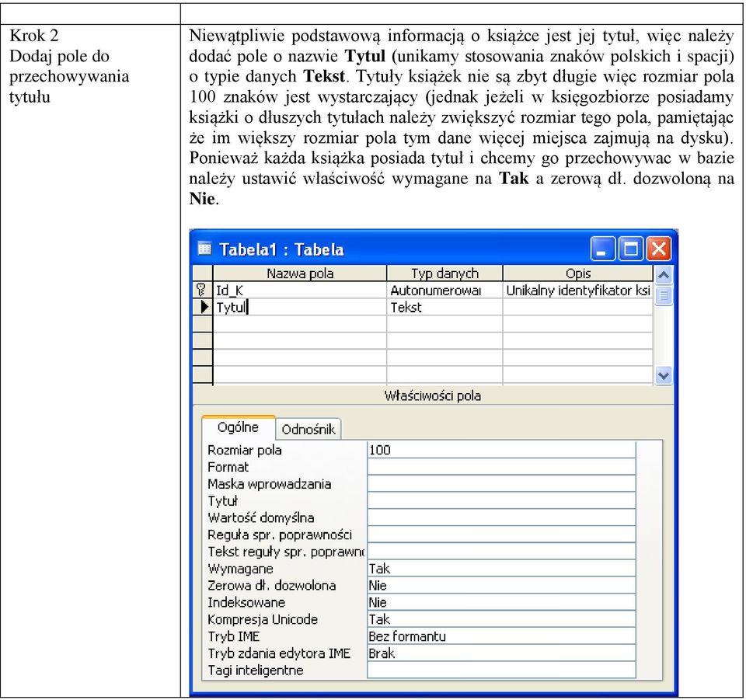Click the Wartość domyślna property field
The width and height of the screenshot is (746, 700).
pos(501,517)
